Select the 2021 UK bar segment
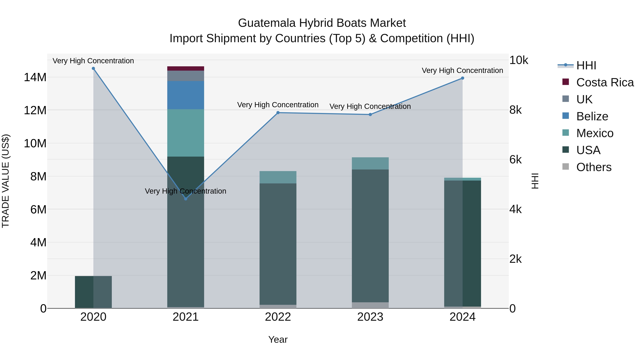This screenshot has height=362, width=644. click(x=186, y=76)
